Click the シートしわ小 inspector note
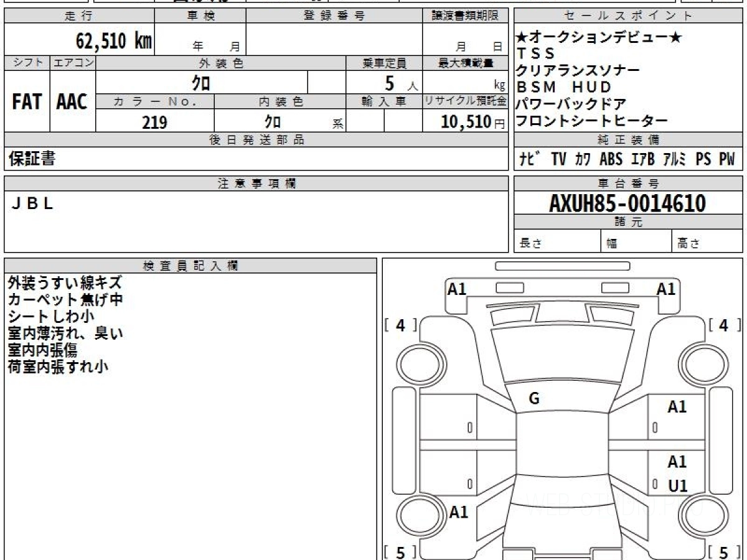The image size is (747, 560). [x=51, y=317]
